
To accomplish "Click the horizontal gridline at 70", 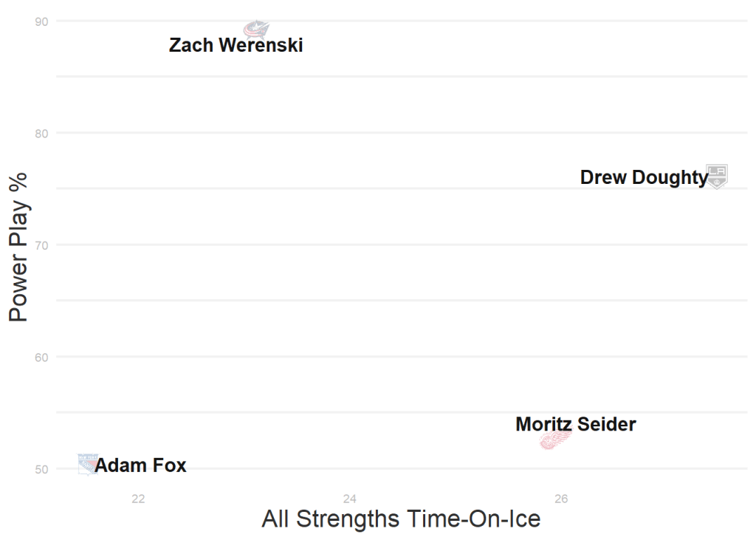I will tap(399, 245).
